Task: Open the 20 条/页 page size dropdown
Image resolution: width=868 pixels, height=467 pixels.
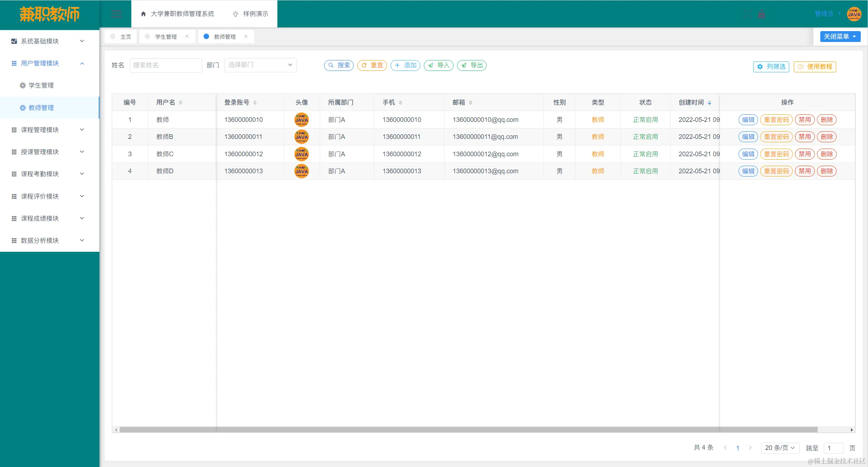Action: tap(780, 448)
